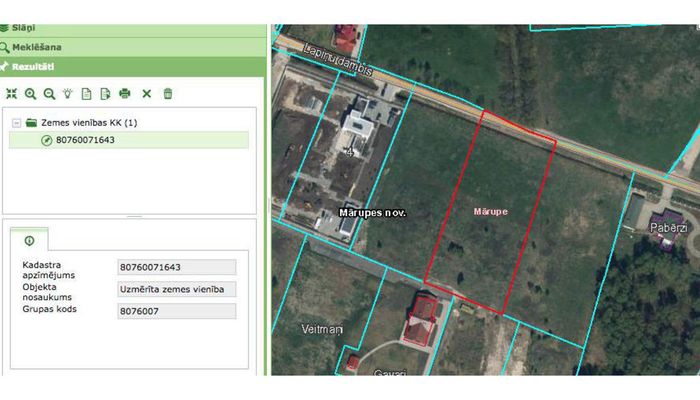The height and width of the screenshot is (400, 700).
Task: Click the document report icon
Action: pos(87,93)
